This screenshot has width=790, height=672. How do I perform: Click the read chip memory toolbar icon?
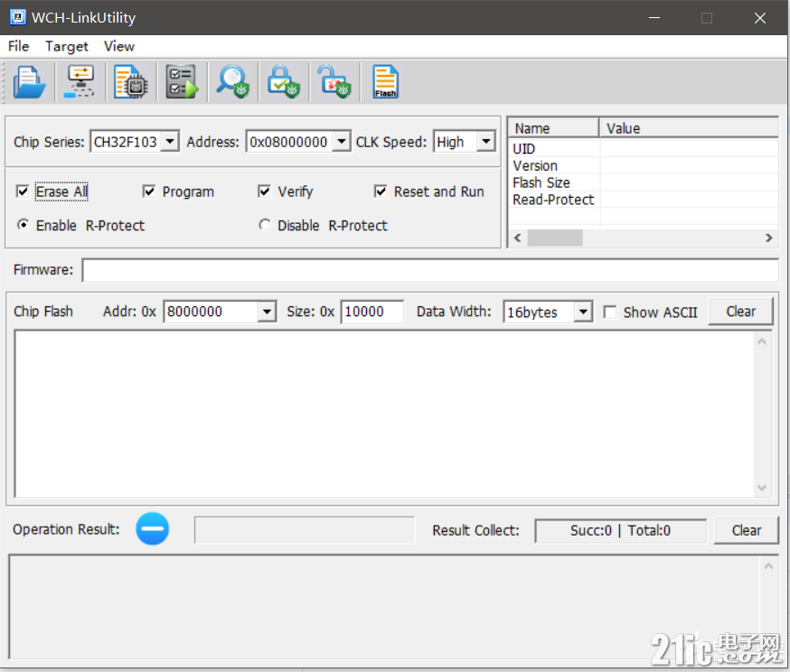(131, 82)
